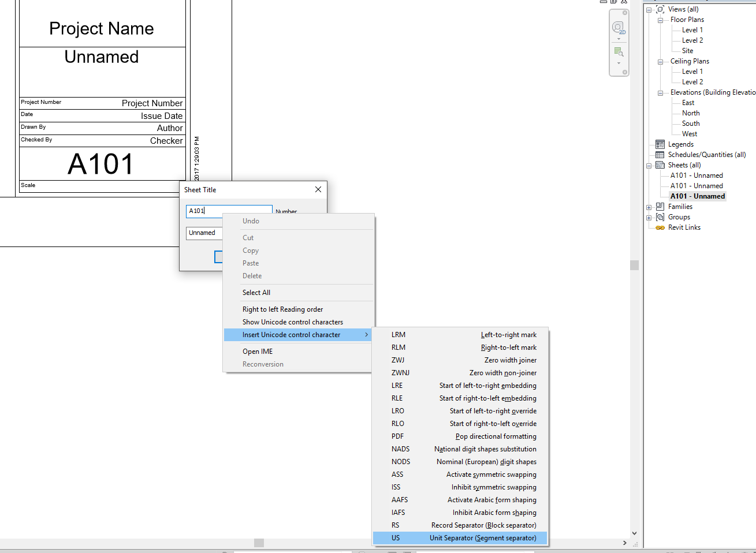756x553 pixels.
Task: Click the Schedules/Quantities icon in the Project Browser
Action: pyautogui.click(x=660, y=154)
